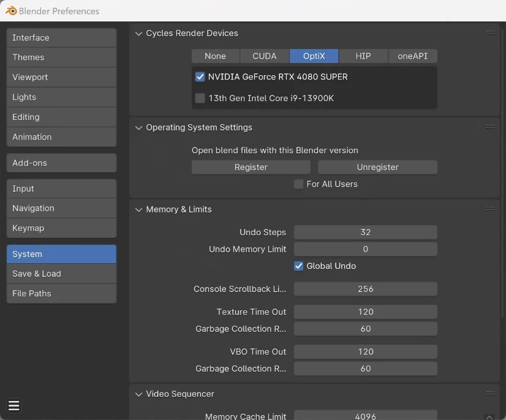Switch to the Add-ons section
Screen dimensions: 506x420
[61, 163]
